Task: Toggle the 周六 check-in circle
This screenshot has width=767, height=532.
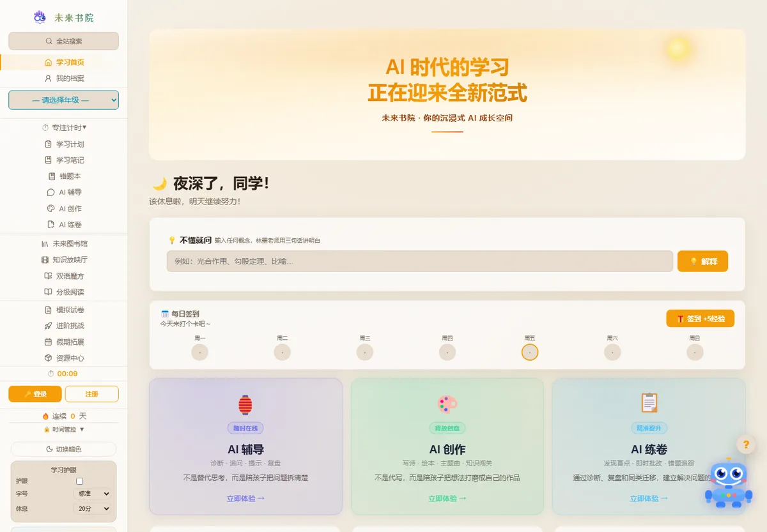Action: coord(612,352)
